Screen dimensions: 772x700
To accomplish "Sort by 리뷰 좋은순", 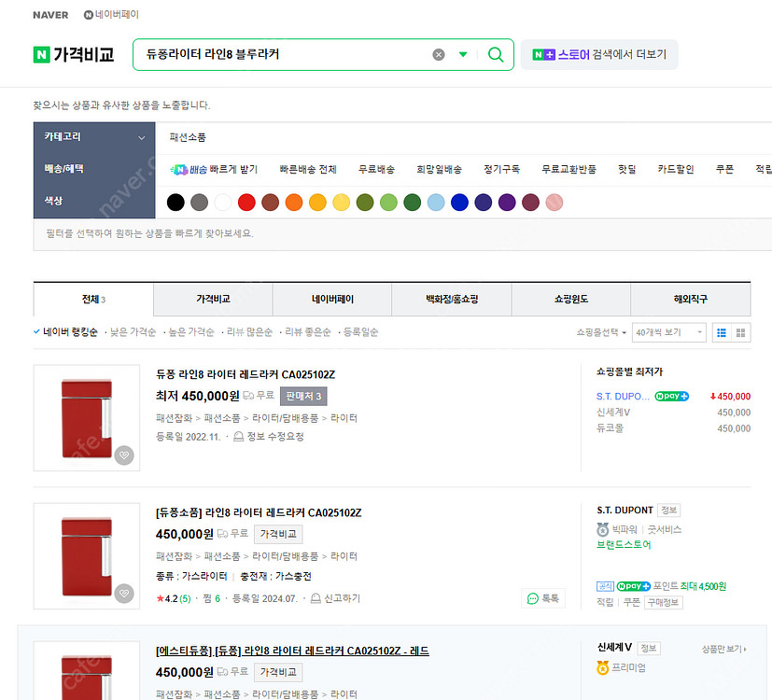I will pos(308,332).
